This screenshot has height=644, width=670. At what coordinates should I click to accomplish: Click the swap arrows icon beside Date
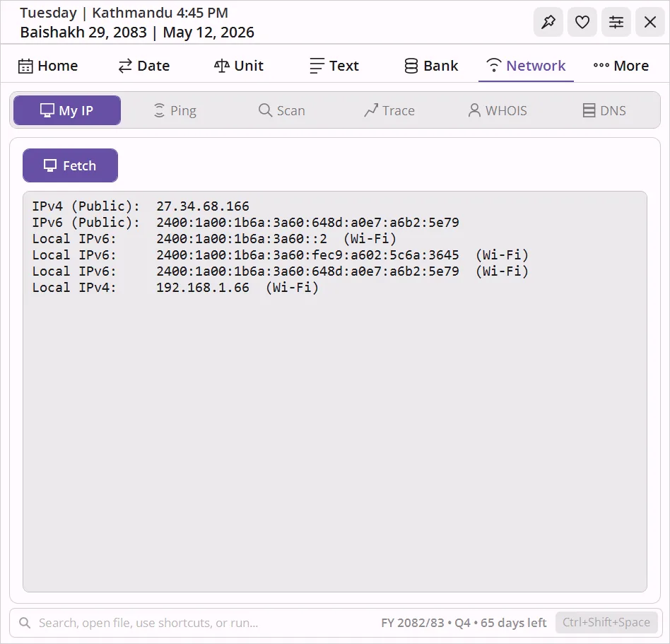tap(125, 66)
